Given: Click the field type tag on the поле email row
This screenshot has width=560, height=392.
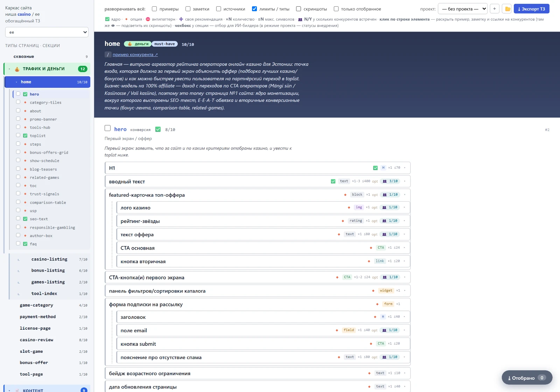Looking at the screenshot, I should tap(349, 330).
